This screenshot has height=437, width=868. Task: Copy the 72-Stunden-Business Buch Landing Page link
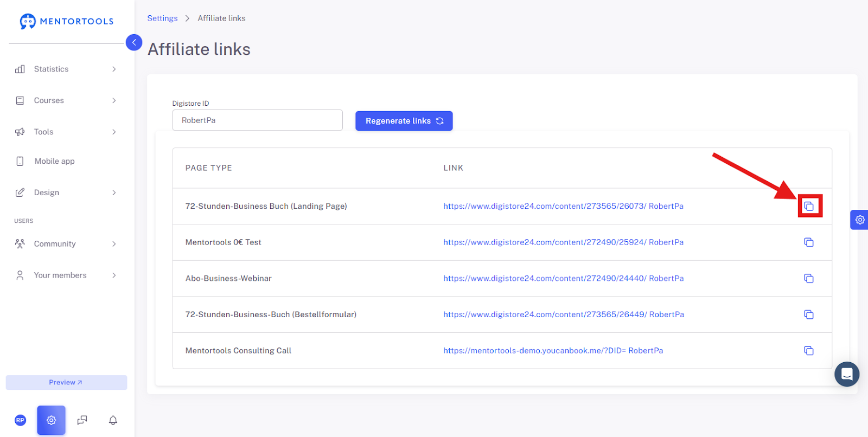click(x=809, y=206)
